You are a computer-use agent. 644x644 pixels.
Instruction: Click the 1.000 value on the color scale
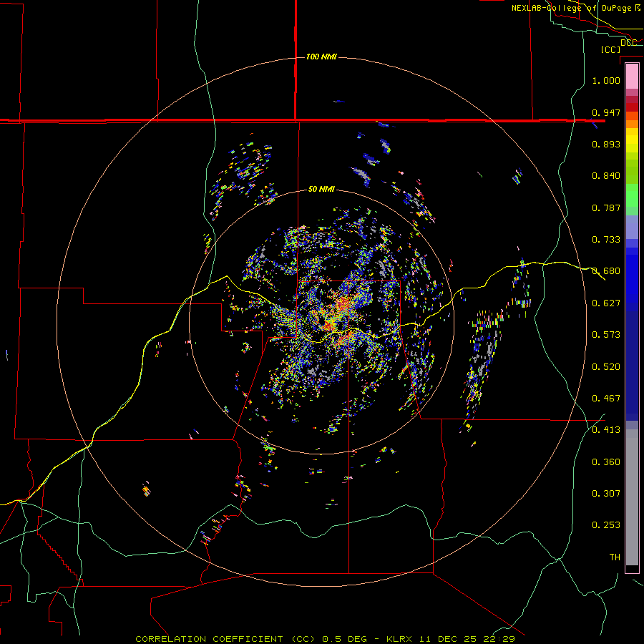pos(606,80)
